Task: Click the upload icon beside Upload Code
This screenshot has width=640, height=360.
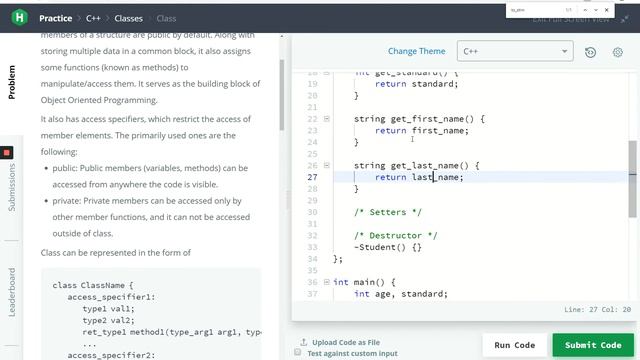Action: (303, 342)
